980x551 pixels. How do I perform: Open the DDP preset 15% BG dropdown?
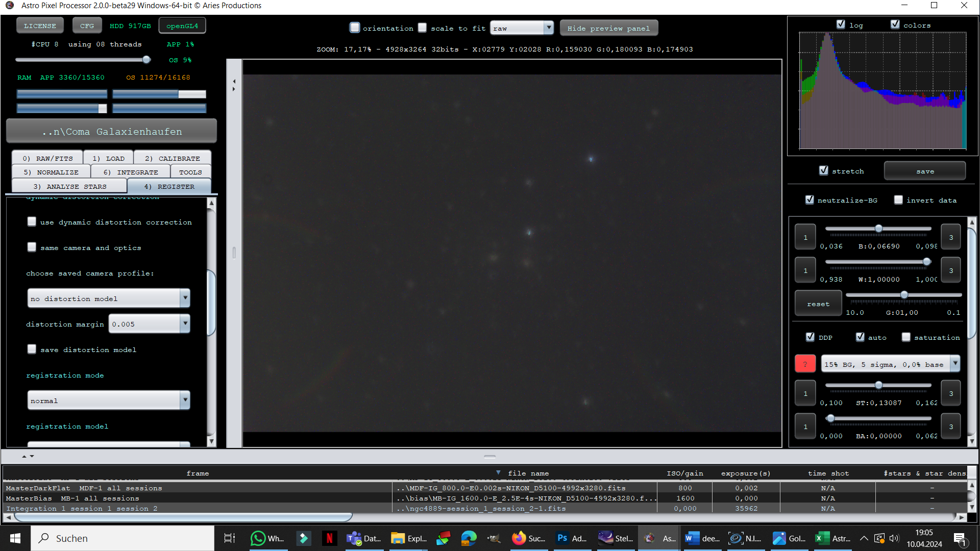[890, 364]
